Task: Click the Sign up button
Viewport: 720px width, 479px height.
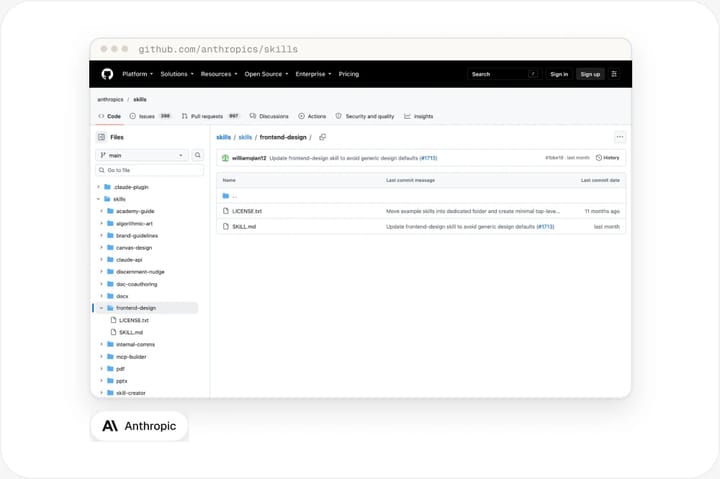Action: (x=590, y=74)
